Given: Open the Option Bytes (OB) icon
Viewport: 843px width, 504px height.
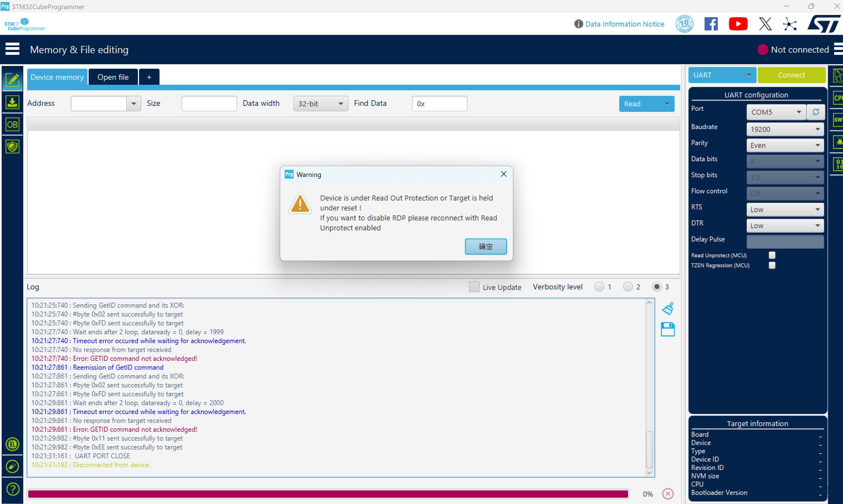Looking at the screenshot, I should [x=12, y=125].
